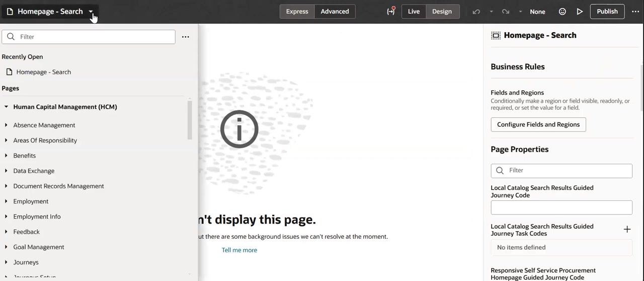Expand Employment Info tree node
Viewport: 644px width, 281px height.
click(x=6, y=217)
